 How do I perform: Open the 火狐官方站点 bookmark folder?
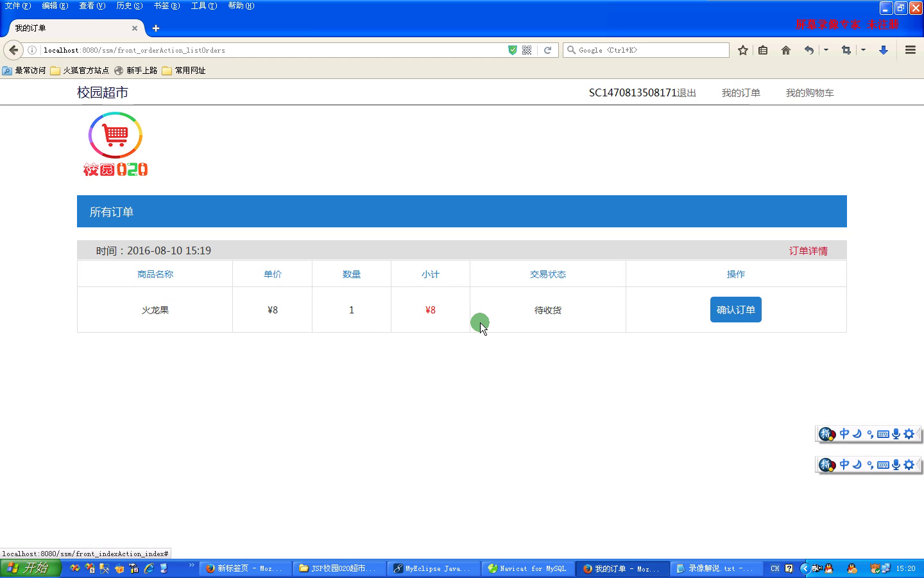80,71
